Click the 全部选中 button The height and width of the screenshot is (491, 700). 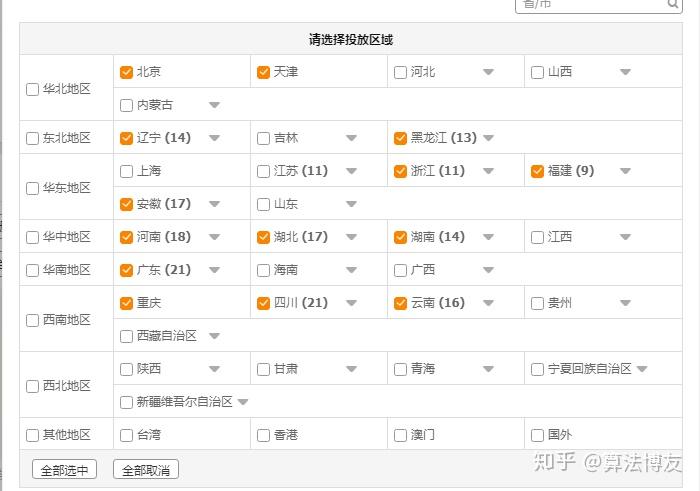[x=64, y=470]
